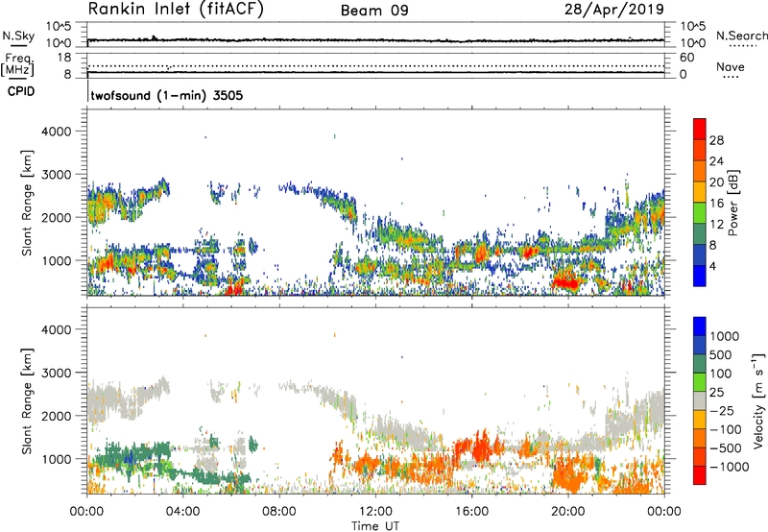Click the 'CPID' label
The width and height of the screenshot is (768, 532).
[20, 91]
